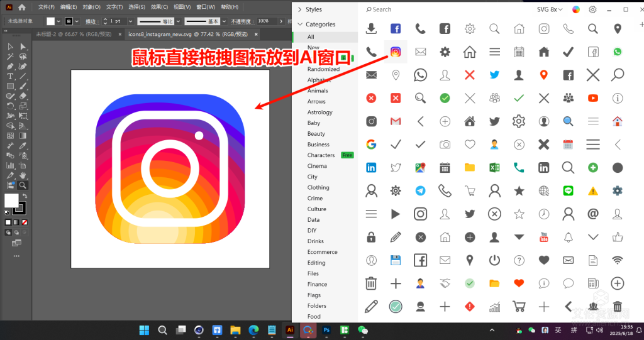644x340 pixels.
Task: Collapse the tools panel with double arrows
Action: 6,31
